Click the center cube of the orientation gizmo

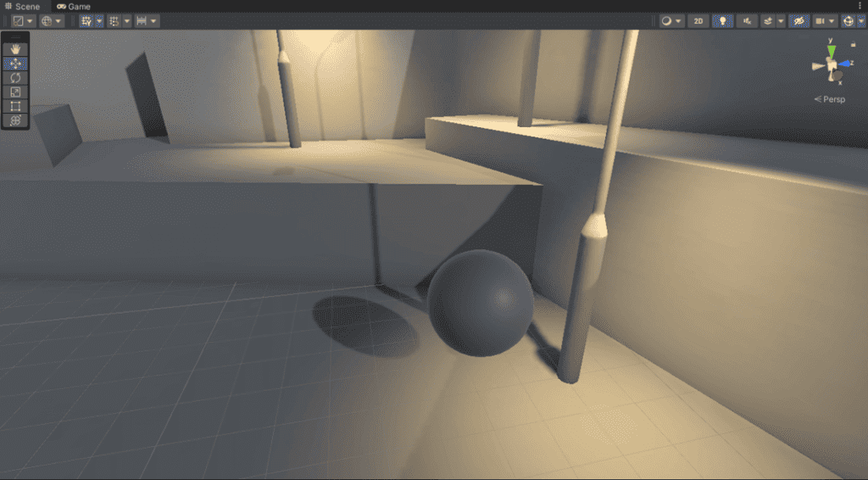[x=832, y=66]
